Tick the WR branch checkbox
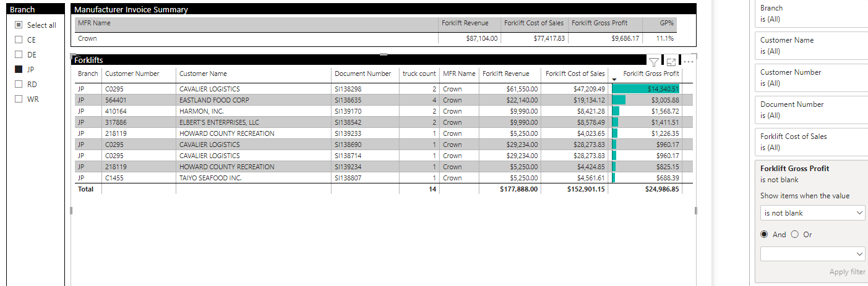 [x=19, y=99]
